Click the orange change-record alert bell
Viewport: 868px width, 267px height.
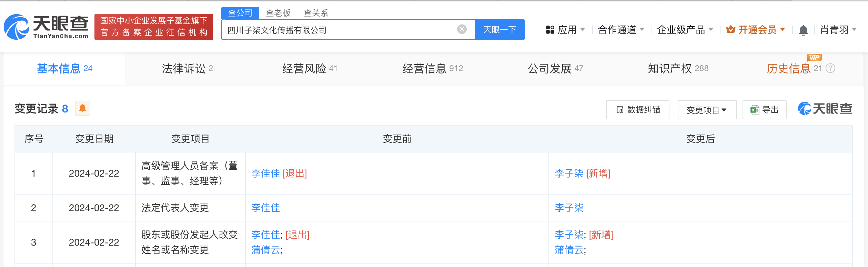[x=83, y=108]
